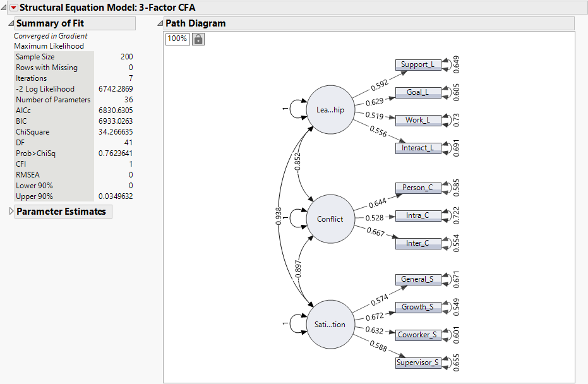Viewport: 588px width, 384px height.
Task: Collapse the Path Diagram outline
Action: pyautogui.click(x=159, y=23)
